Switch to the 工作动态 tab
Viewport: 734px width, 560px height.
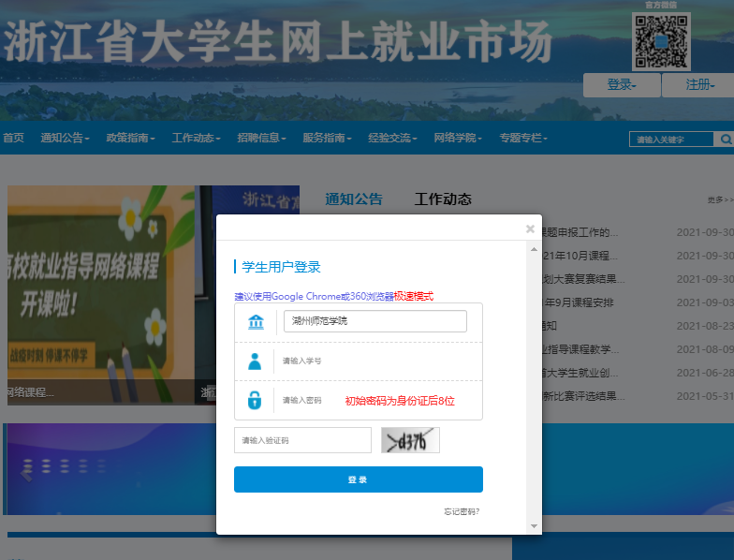pos(443,199)
